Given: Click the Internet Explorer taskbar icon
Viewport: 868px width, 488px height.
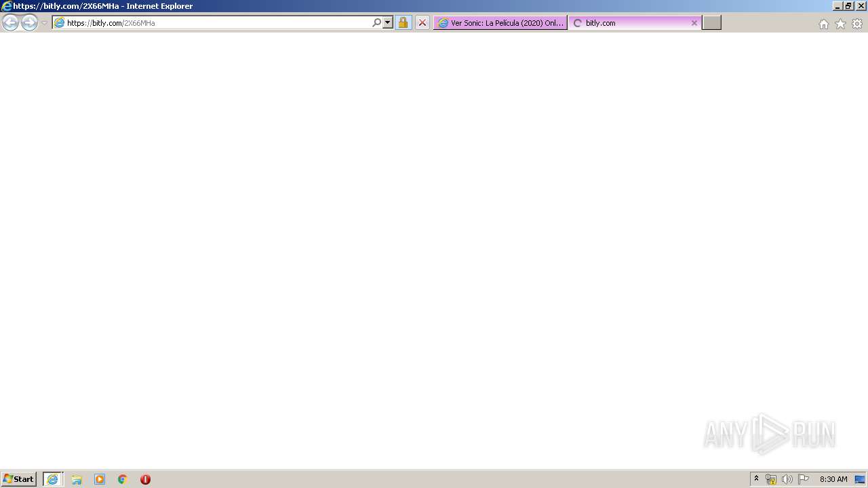Looking at the screenshot, I should (53, 479).
